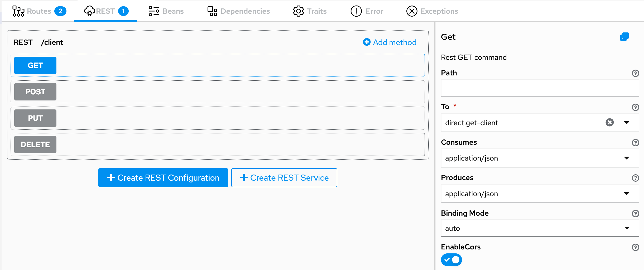Click the help icon next to Path
Image resolution: width=644 pixels, height=270 pixels.
(x=635, y=73)
